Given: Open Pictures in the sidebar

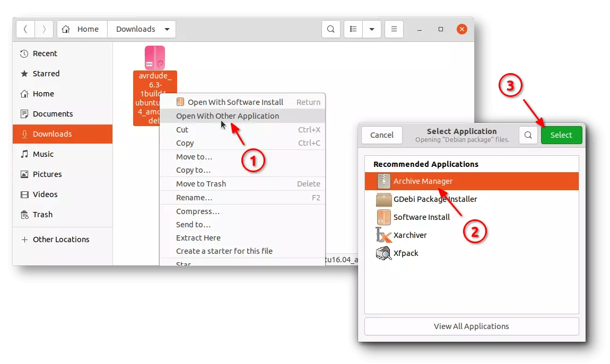Looking at the screenshot, I should pos(62,174).
